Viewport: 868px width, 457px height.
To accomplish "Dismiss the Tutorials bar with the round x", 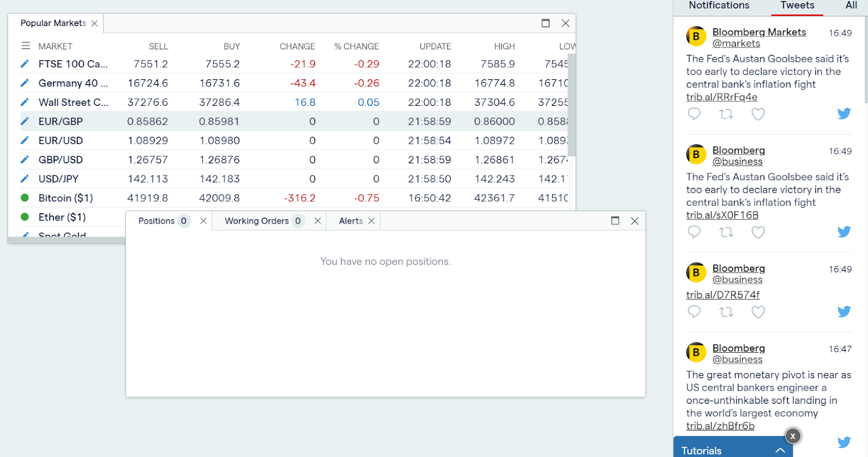I will (x=793, y=436).
